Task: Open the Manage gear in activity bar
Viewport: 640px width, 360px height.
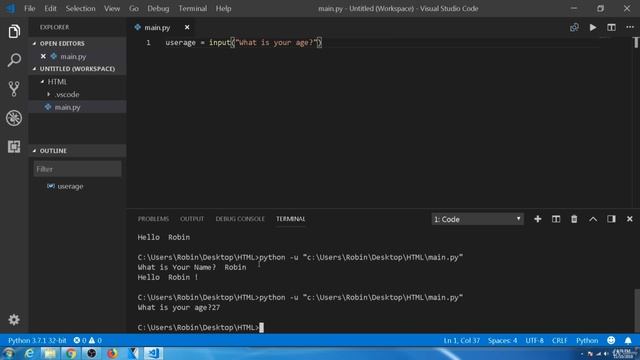Action: click(x=14, y=320)
